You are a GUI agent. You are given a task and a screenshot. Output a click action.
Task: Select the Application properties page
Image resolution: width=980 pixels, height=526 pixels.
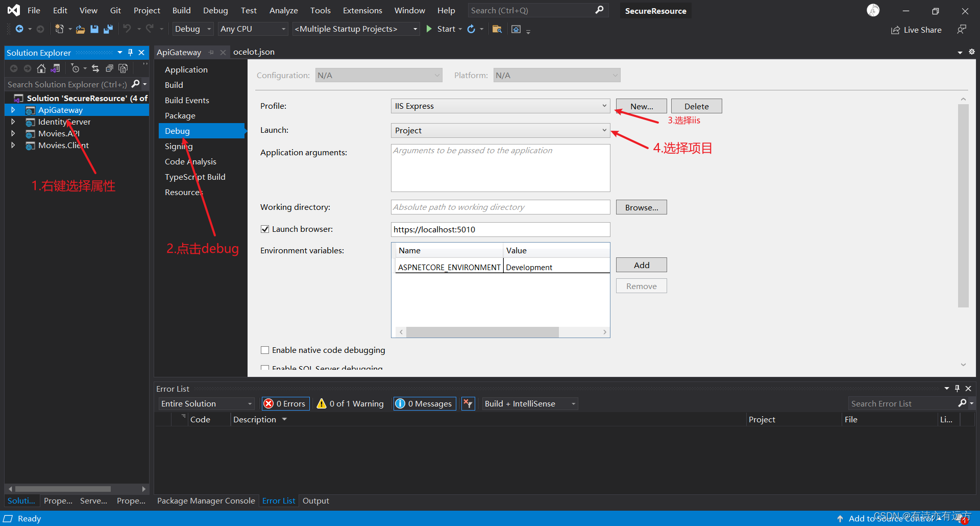click(186, 69)
